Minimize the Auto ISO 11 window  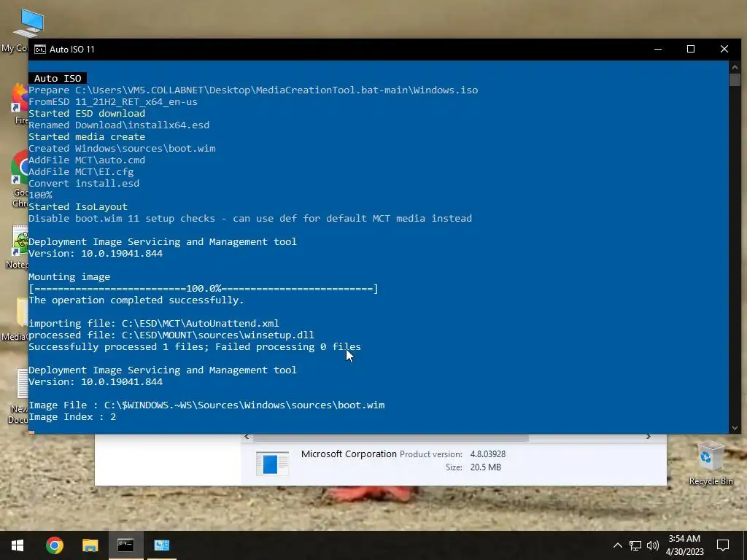point(658,49)
